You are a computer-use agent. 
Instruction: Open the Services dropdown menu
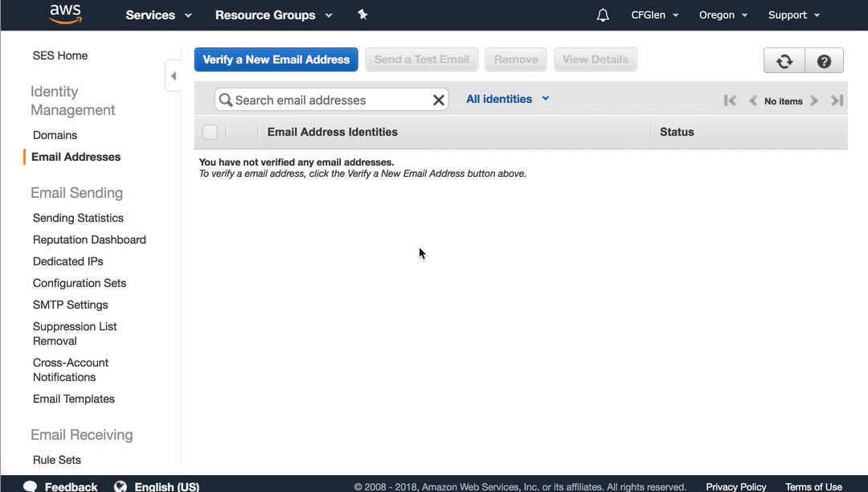coord(158,15)
